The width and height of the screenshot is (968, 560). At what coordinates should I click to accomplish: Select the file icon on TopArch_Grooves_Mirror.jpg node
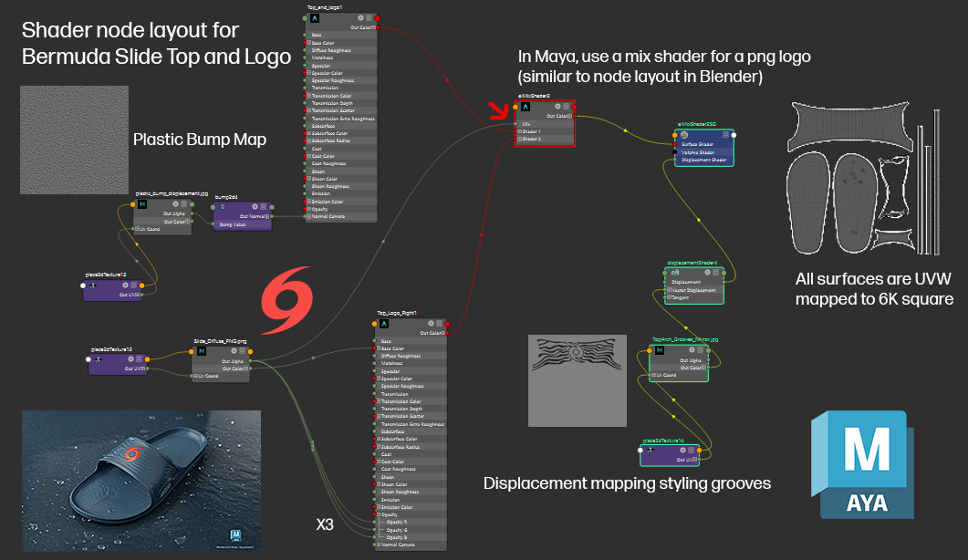659,350
